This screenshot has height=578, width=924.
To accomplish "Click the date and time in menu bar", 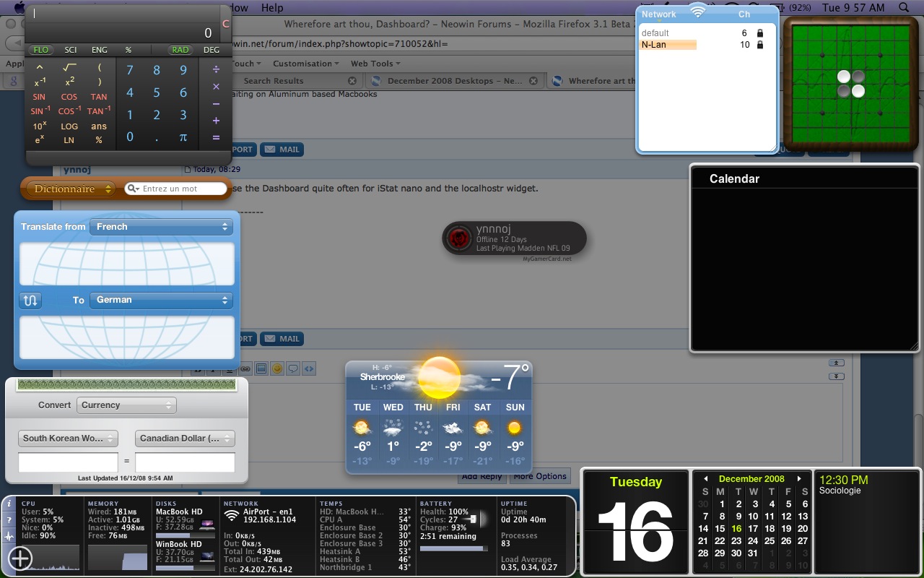I will pyautogui.click(x=853, y=7).
